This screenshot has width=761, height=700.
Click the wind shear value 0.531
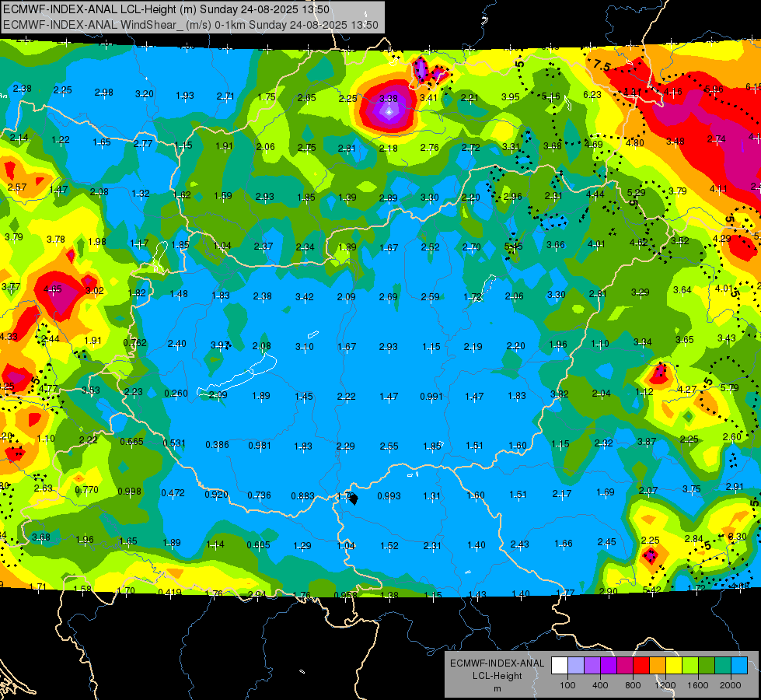coord(174,443)
